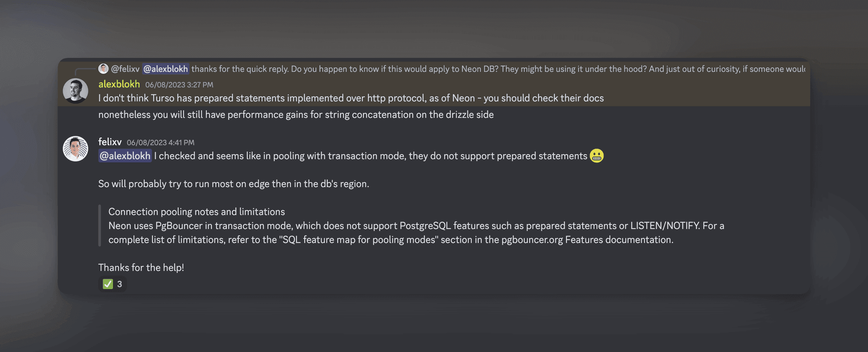The image size is (868, 352).
Task: Click the 3:27 PM message timestamp
Action: 179,85
